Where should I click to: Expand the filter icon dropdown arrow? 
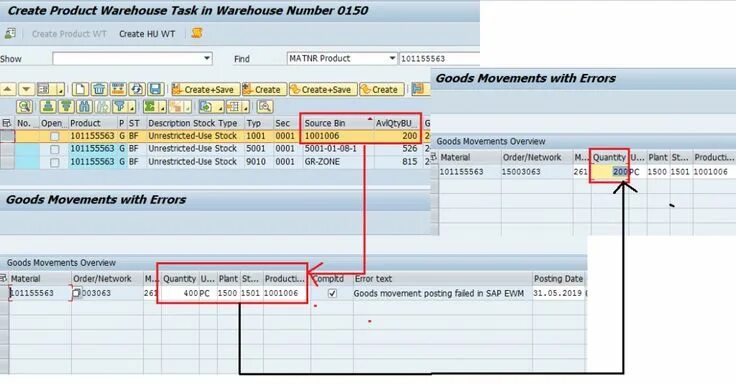pos(132,108)
